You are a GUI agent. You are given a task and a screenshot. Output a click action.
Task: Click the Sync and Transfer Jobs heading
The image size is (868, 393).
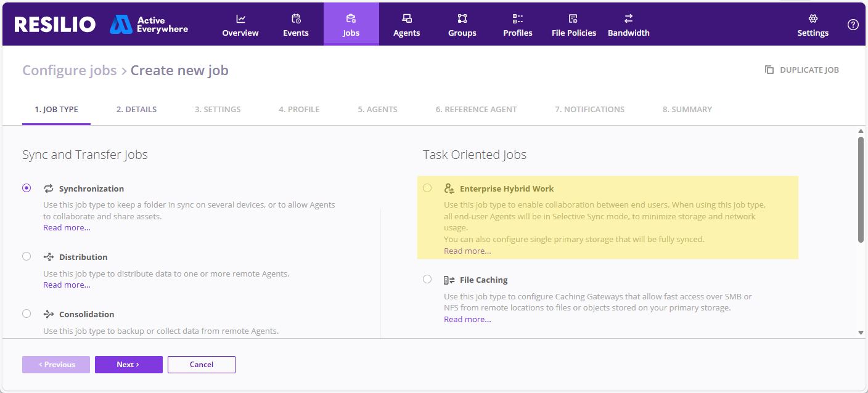[85, 155]
